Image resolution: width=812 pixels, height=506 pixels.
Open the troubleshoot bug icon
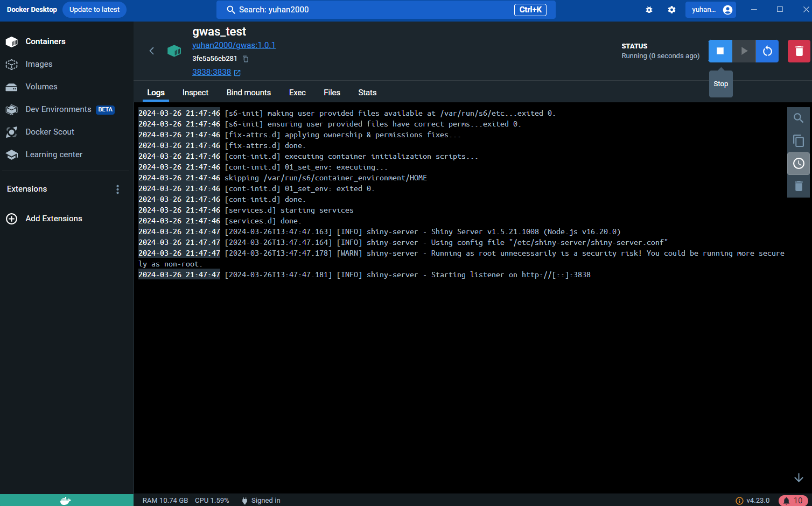pos(649,10)
